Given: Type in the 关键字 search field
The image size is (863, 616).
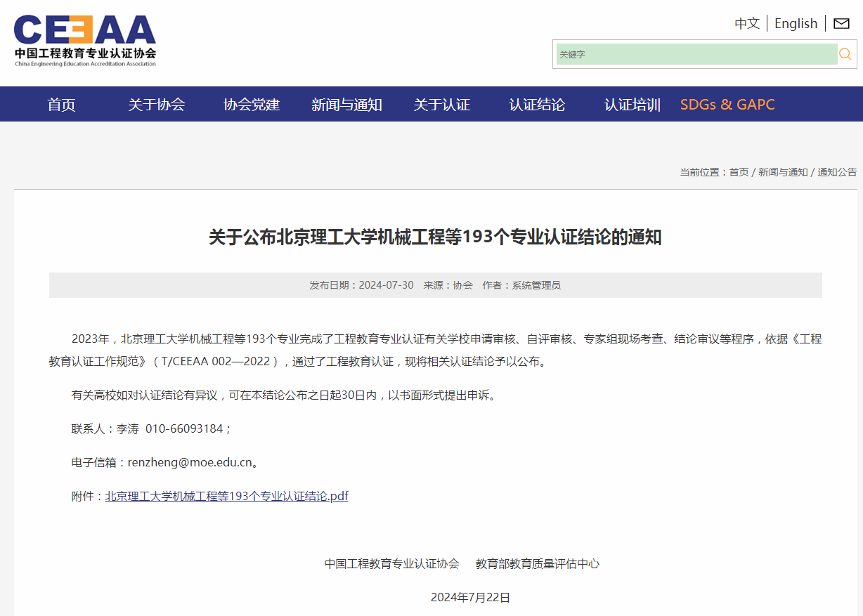Looking at the screenshot, I should (x=696, y=54).
